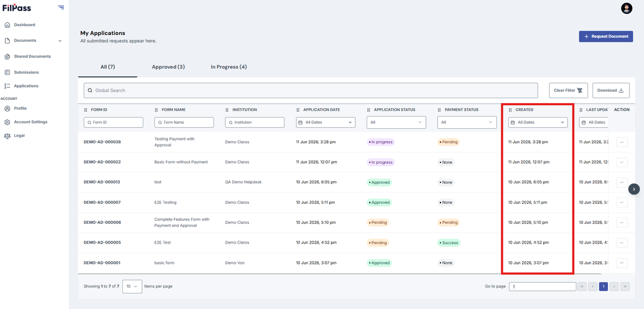Switch to the Approved (3) tab

169,67
